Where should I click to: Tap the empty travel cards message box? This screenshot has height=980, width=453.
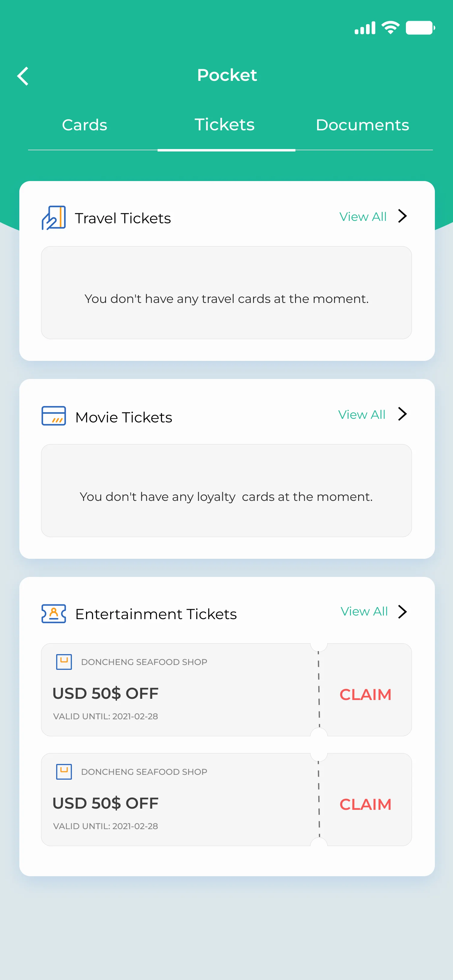[226, 293]
